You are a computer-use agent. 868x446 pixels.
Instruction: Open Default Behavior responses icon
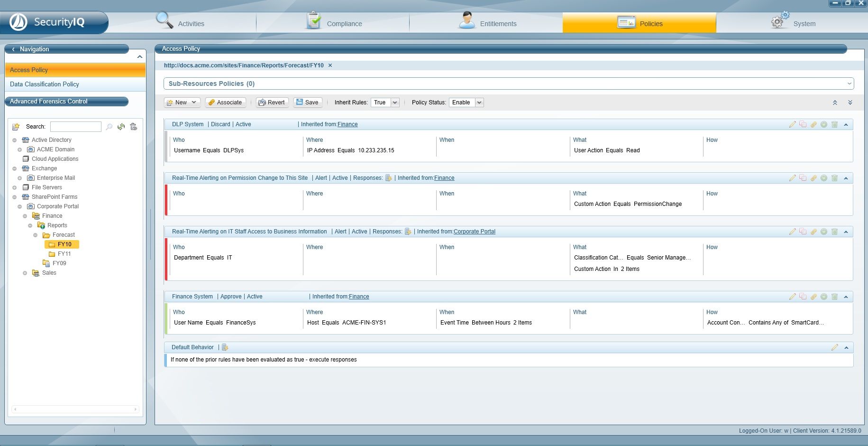[x=225, y=347]
